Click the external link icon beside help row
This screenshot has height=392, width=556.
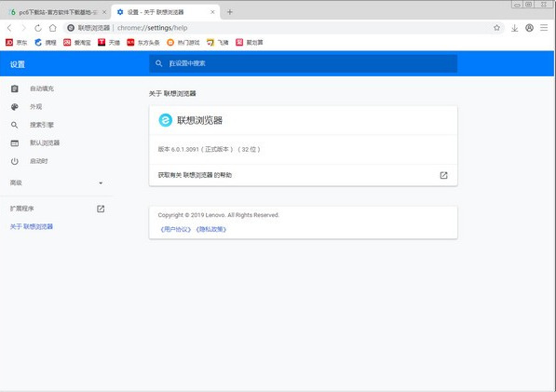[443, 175]
